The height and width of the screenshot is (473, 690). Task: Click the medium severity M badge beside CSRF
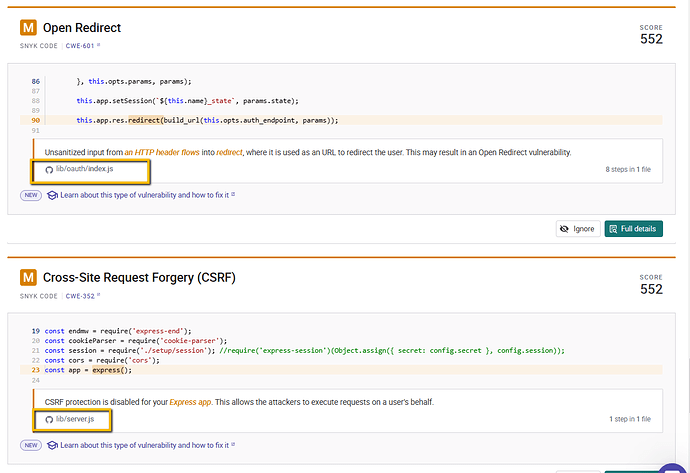tap(28, 278)
